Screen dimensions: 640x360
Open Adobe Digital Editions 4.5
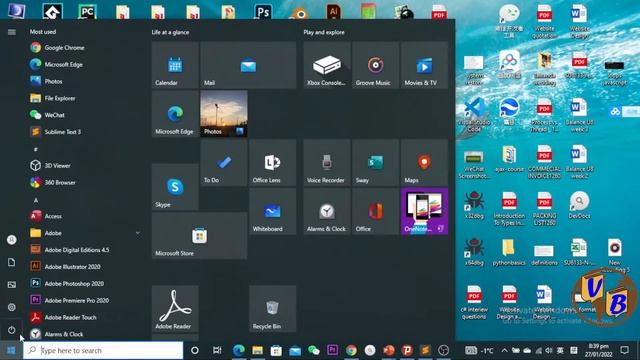pos(77,250)
